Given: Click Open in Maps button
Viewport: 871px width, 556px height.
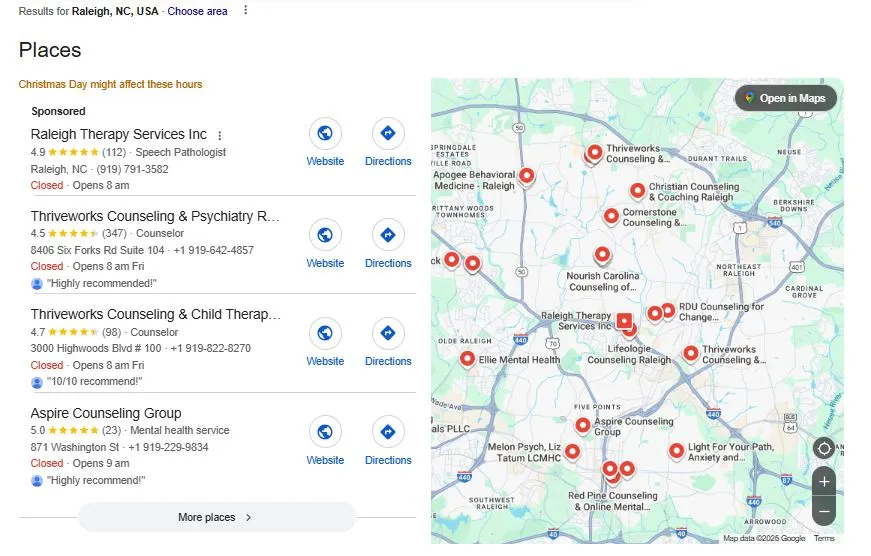Looking at the screenshot, I should [x=785, y=98].
